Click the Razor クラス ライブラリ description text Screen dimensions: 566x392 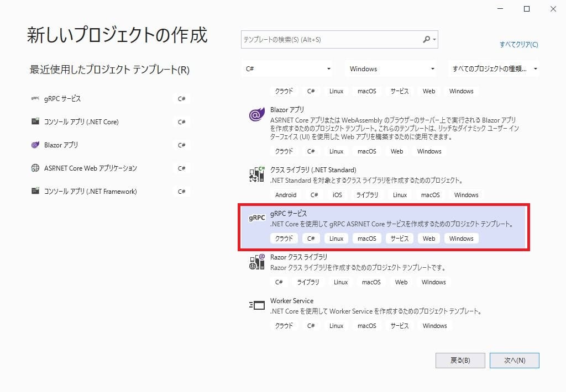(358, 268)
